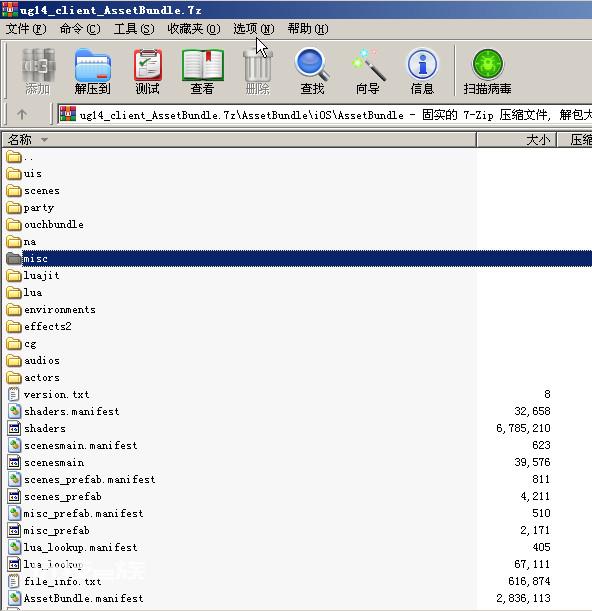Viewport: 592px width, 611px height.
Task: Open the 文件(F) menu
Action: pyautogui.click(x=26, y=29)
